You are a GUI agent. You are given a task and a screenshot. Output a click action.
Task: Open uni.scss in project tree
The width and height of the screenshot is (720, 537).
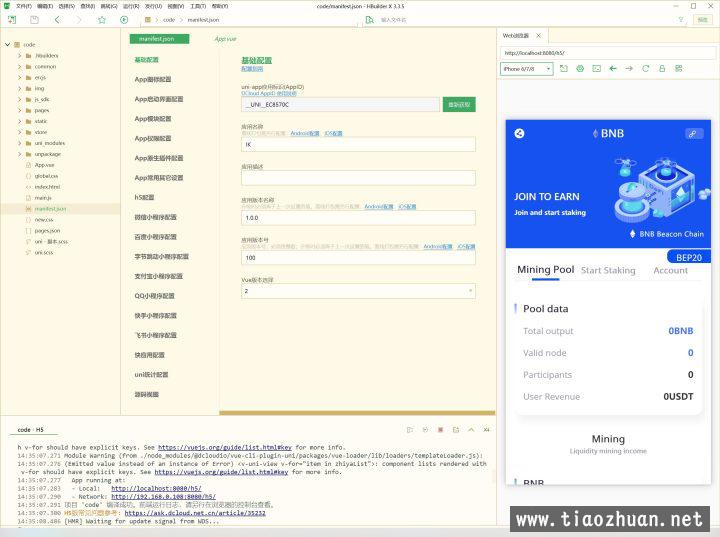pos(44,253)
